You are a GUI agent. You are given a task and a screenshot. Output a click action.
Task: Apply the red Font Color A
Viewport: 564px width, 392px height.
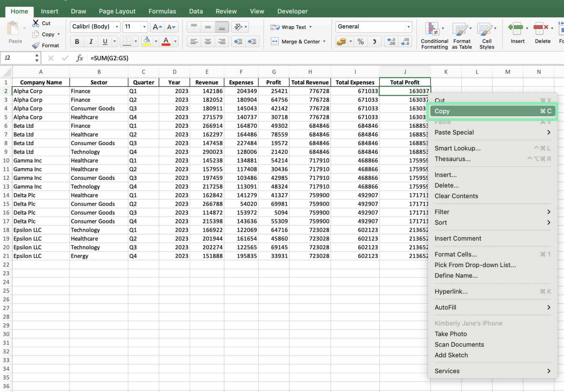[x=166, y=41]
